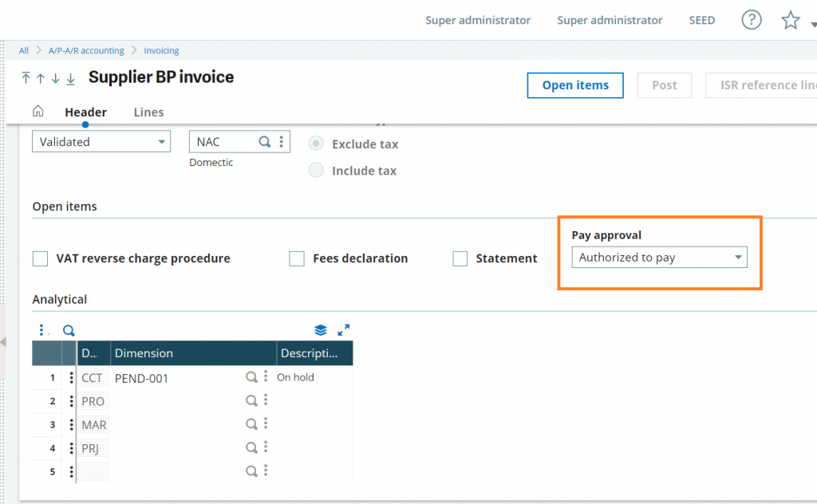Open the Pay approval dropdown
The height and width of the screenshot is (504, 817).
738,257
